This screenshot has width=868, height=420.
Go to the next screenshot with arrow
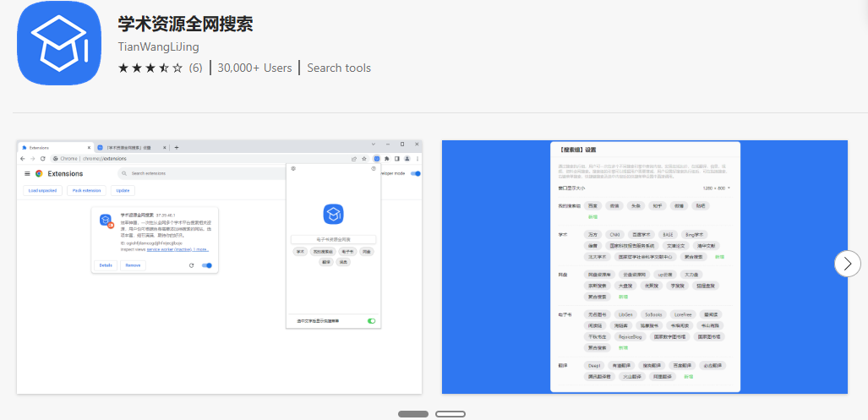click(x=848, y=264)
